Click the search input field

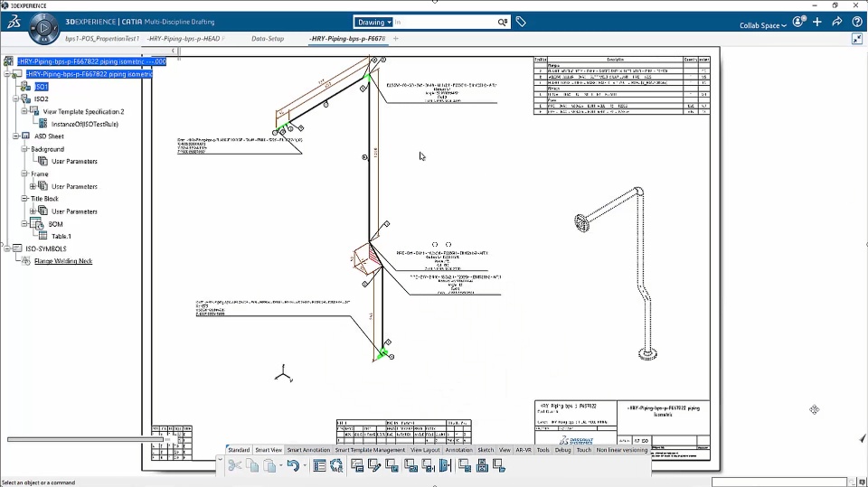tap(444, 22)
